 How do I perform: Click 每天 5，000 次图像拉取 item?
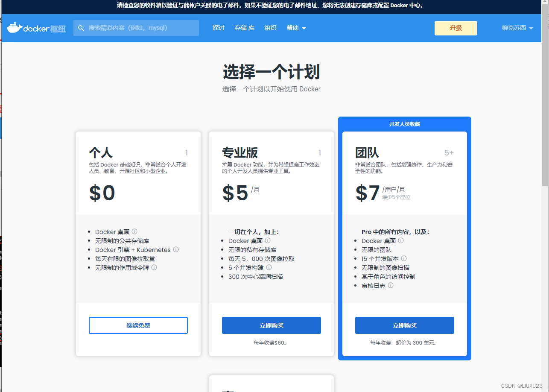[261, 259]
